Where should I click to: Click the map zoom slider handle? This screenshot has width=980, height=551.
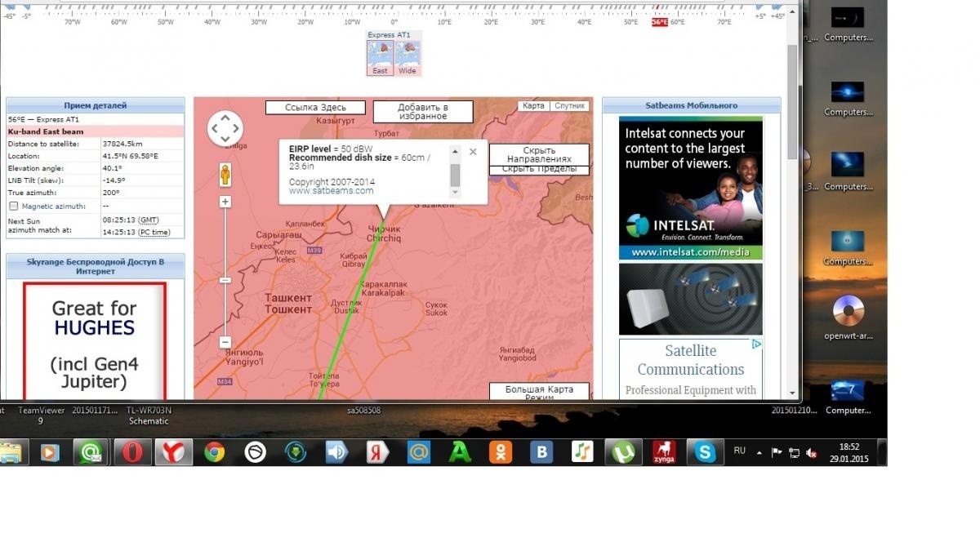click(225, 280)
